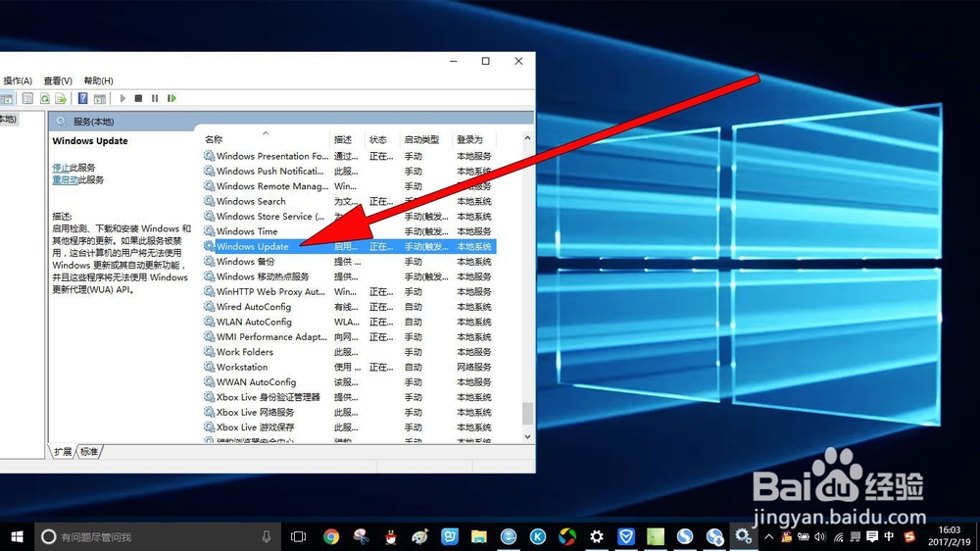980x551 pixels.
Task: Click the Properties toolbar icon
Action: (x=27, y=98)
